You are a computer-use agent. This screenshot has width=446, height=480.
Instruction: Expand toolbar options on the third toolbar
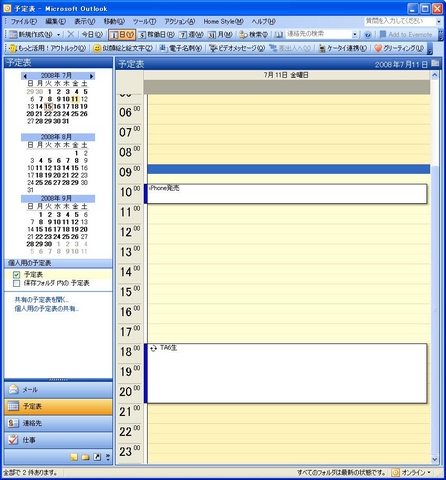pos(430,49)
